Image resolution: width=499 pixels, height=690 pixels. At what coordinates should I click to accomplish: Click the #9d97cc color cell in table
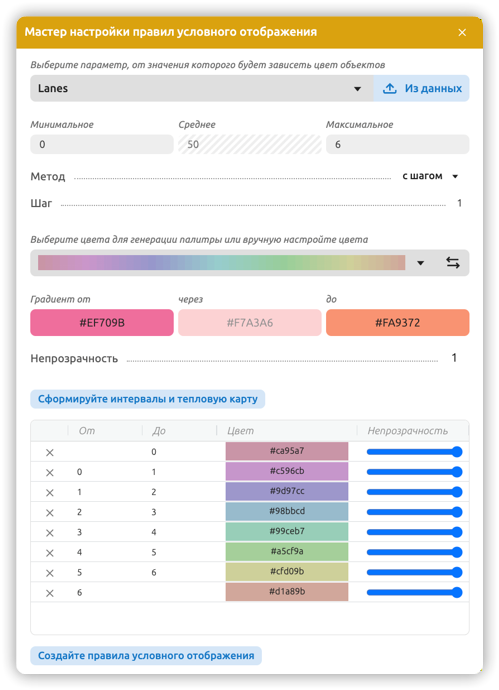[287, 491]
